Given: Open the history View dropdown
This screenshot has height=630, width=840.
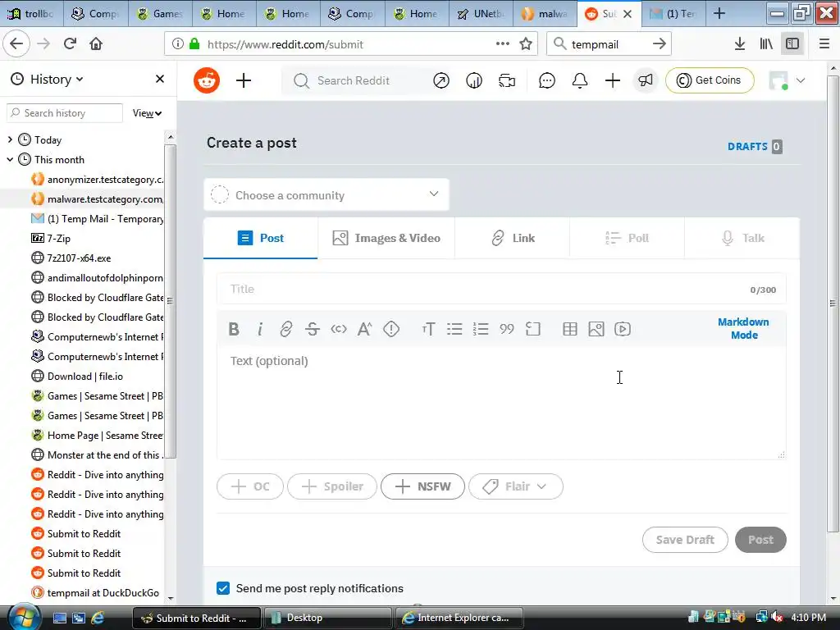Looking at the screenshot, I should pos(147,113).
